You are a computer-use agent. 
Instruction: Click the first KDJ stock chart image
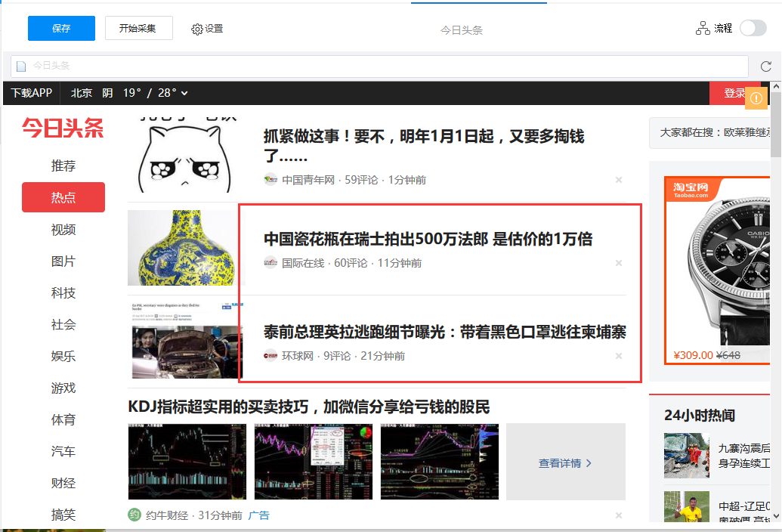pos(187,462)
